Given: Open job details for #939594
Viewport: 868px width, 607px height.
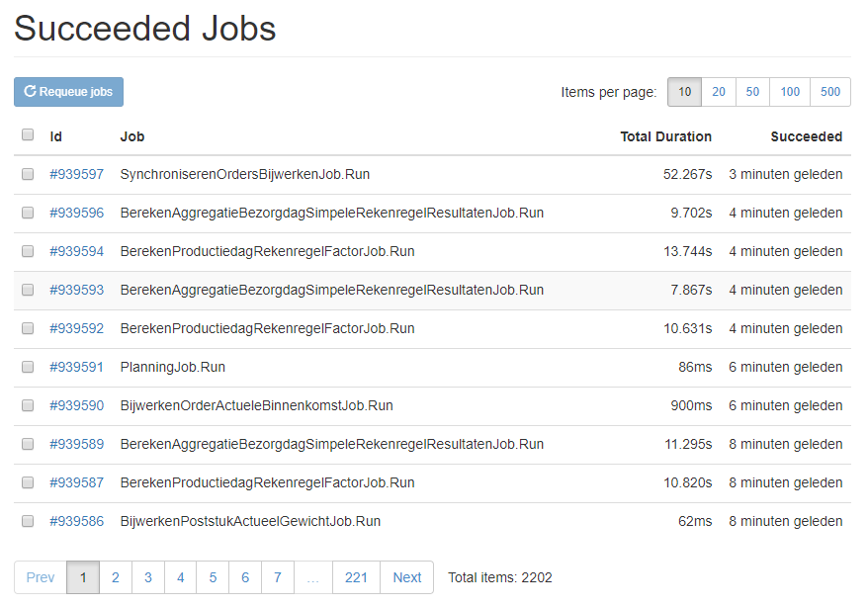Looking at the screenshot, I should tap(76, 251).
